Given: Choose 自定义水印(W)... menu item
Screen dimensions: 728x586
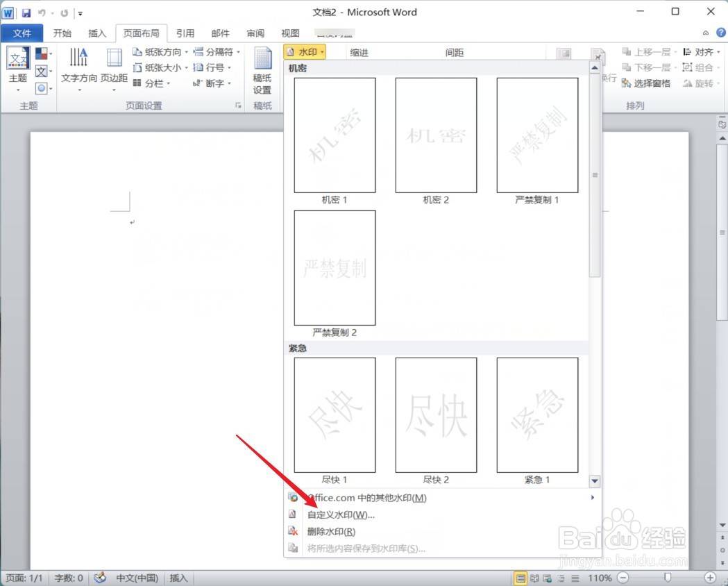Looking at the screenshot, I should (x=442, y=515).
